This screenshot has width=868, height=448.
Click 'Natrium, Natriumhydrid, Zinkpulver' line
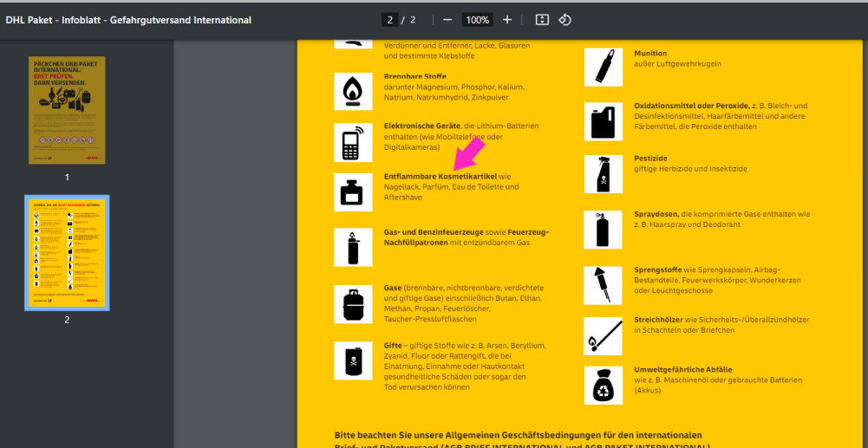click(447, 97)
